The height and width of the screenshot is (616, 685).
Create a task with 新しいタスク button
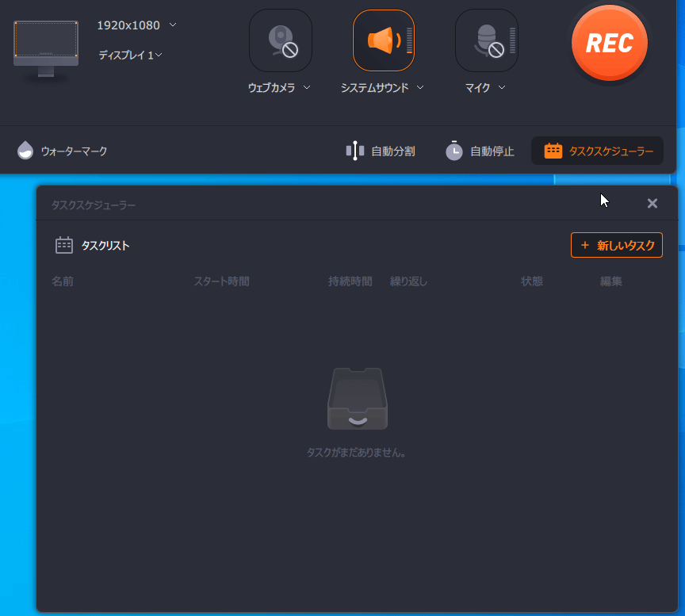(x=617, y=246)
